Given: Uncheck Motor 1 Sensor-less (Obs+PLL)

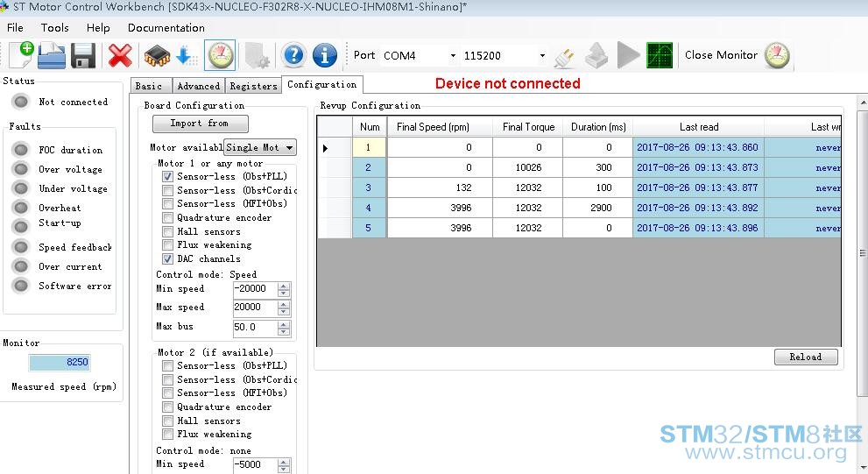Looking at the screenshot, I should [168, 177].
